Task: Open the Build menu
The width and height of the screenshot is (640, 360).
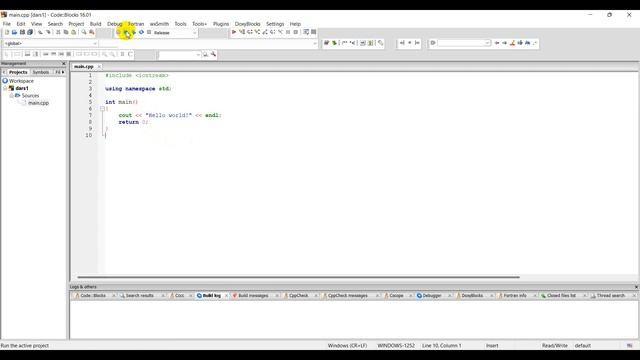Action: [96, 24]
